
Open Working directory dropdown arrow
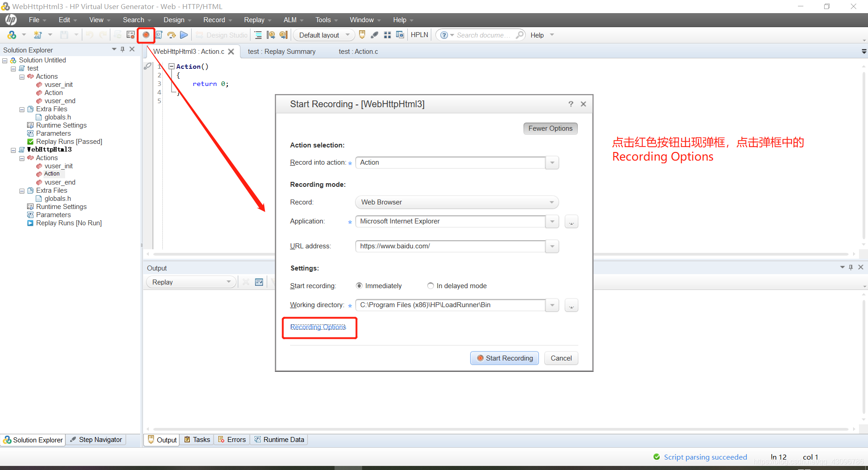point(552,305)
